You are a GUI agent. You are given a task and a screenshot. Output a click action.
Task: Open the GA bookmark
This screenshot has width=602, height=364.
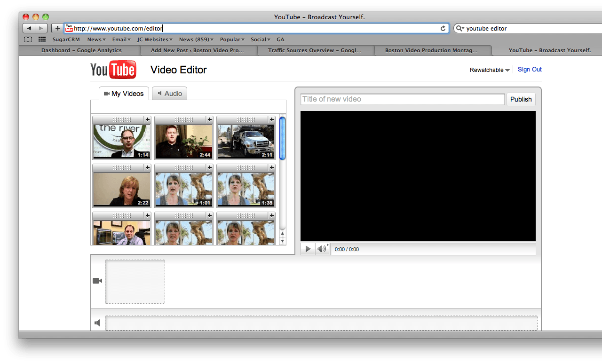point(280,40)
